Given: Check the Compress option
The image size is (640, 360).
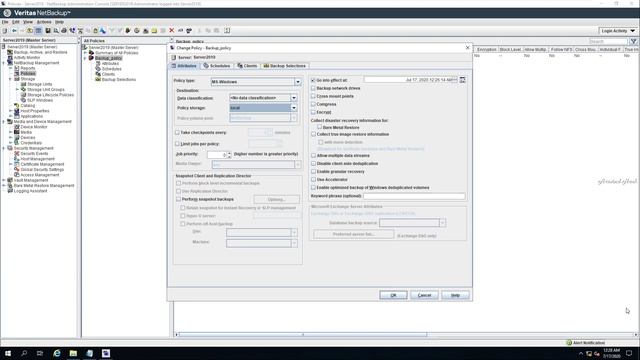Looking at the screenshot, I should click(x=313, y=104).
